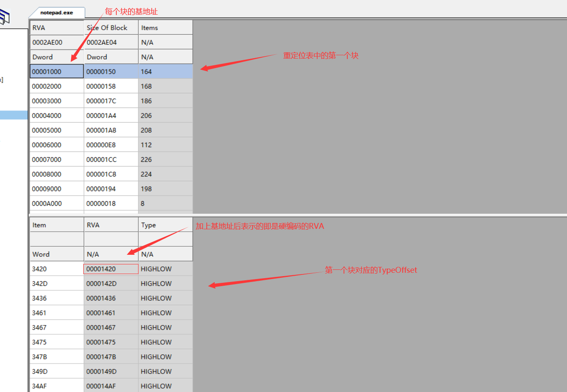
Task: Click the Items column header
Action: click(x=166, y=28)
